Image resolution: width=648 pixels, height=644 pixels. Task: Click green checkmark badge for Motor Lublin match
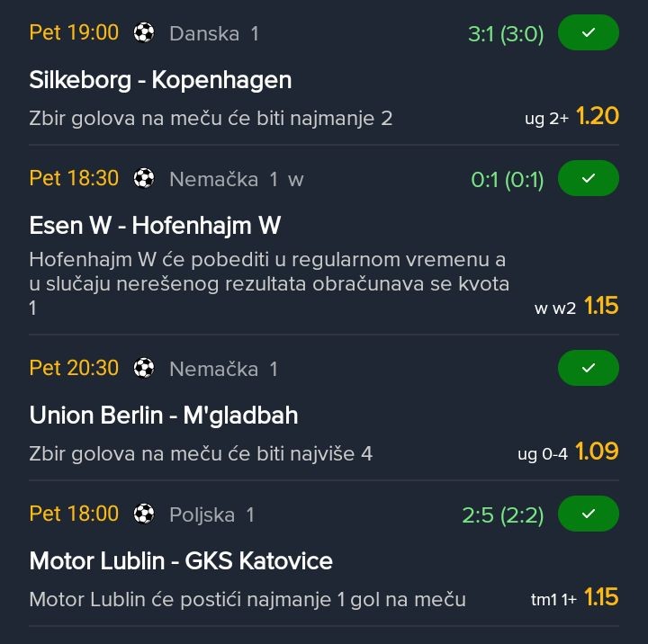pos(589,514)
